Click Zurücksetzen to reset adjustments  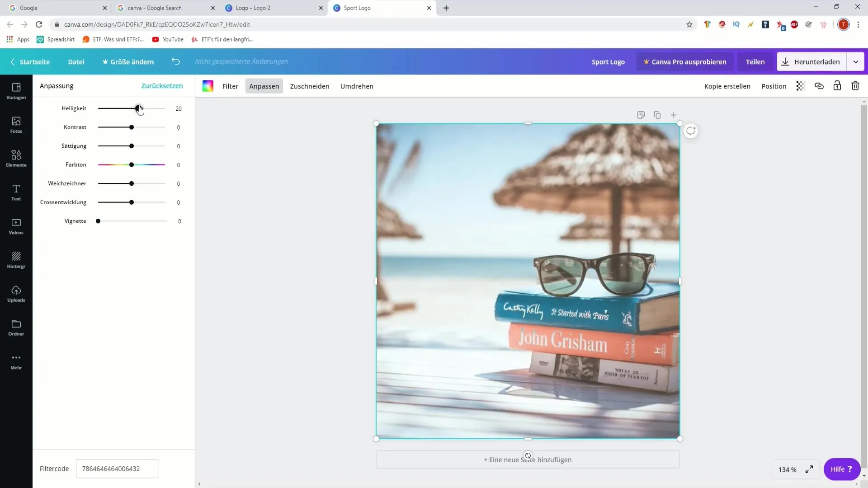click(x=162, y=86)
